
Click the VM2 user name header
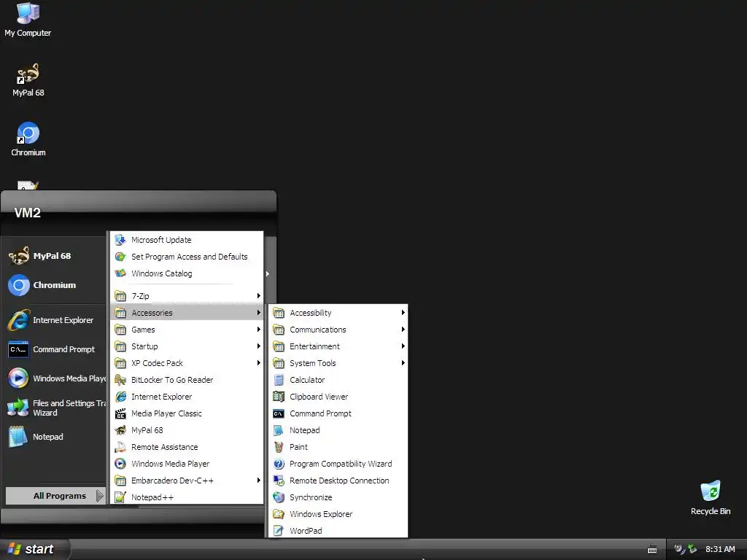(27, 212)
